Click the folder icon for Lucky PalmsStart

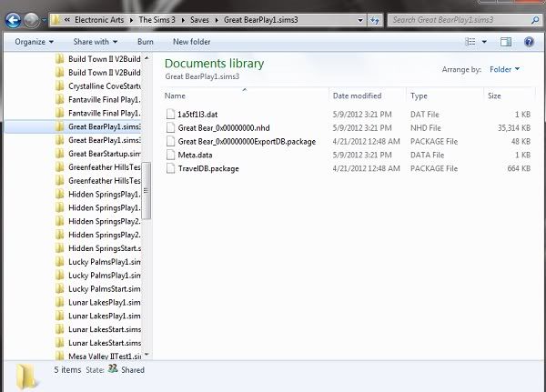pyautogui.click(x=59, y=288)
